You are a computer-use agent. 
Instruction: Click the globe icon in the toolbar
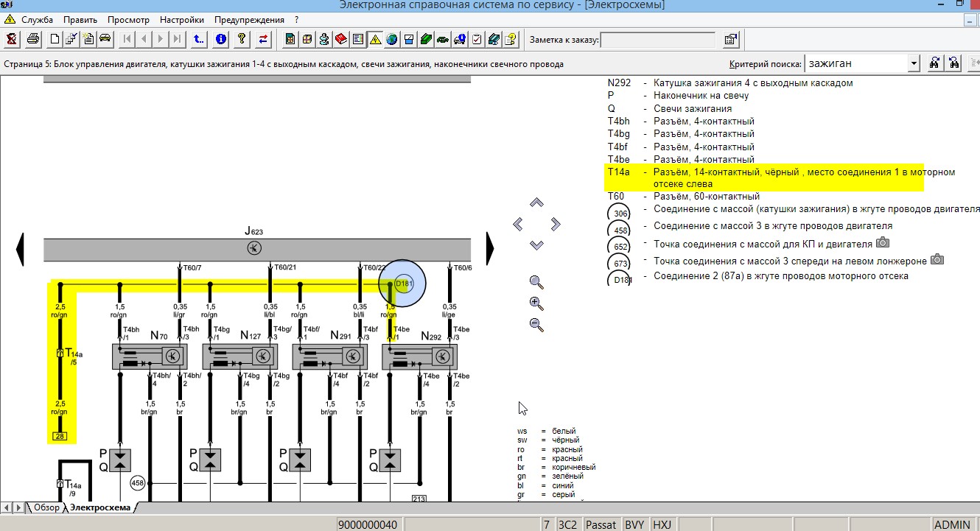pos(391,39)
